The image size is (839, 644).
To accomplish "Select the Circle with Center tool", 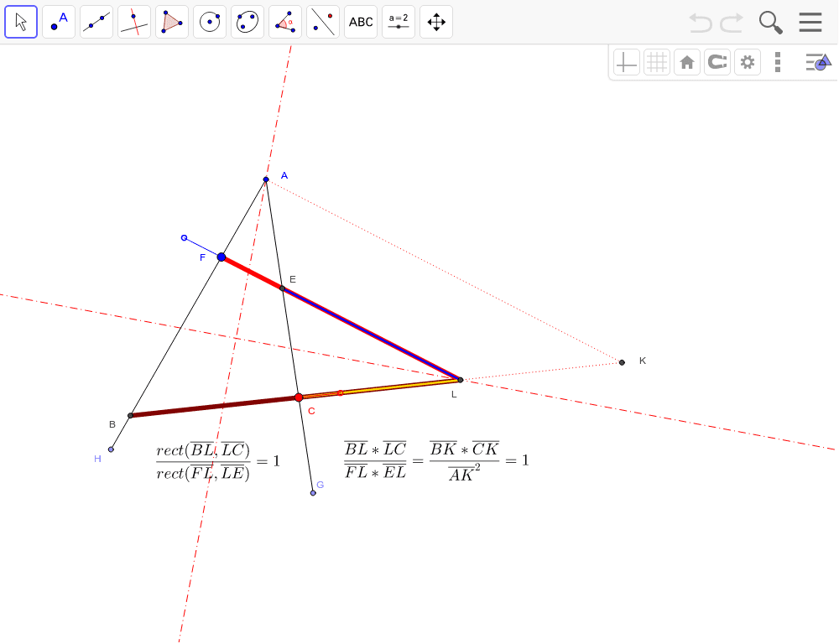I will coord(210,22).
